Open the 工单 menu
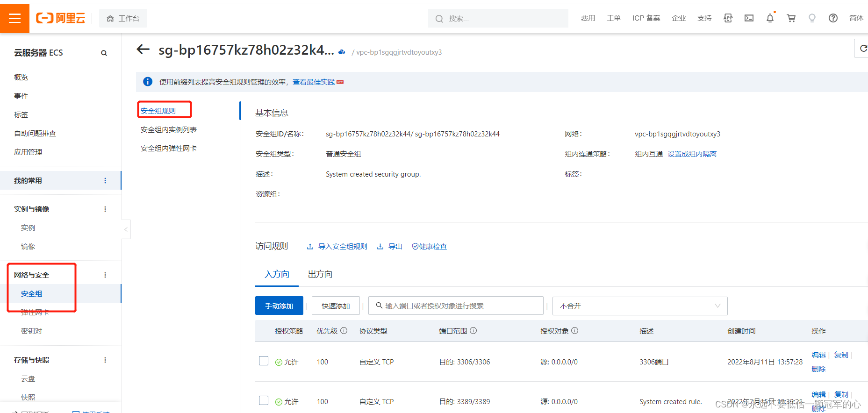 614,18
